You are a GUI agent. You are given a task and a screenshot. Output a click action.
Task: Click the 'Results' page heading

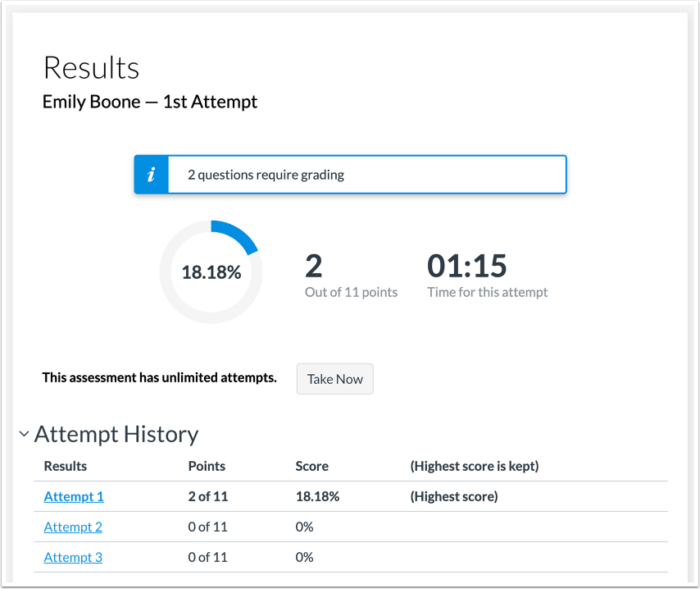pyautogui.click(x=90, y=68)
